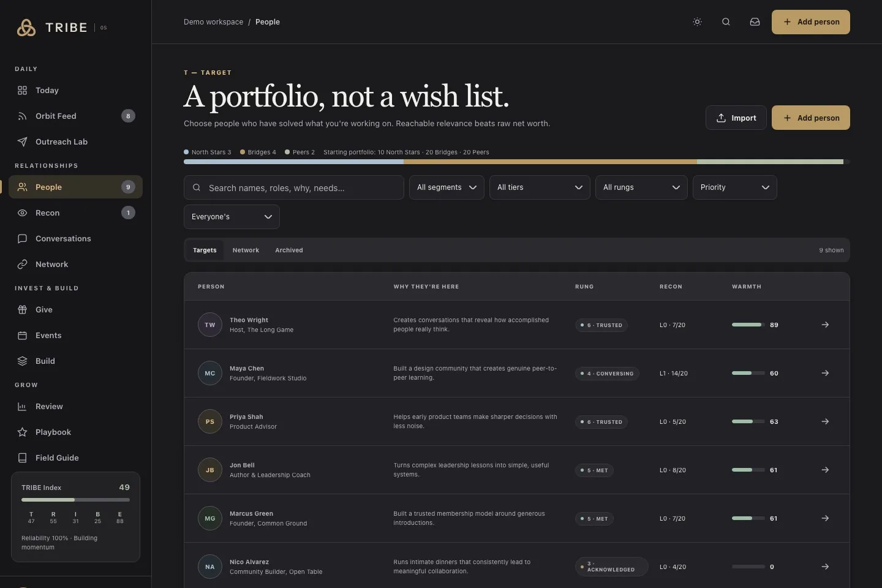Screen dimensions: 882x588
Task: Toggle light/dark theme sun icon
Action: (x=697, y=22)
